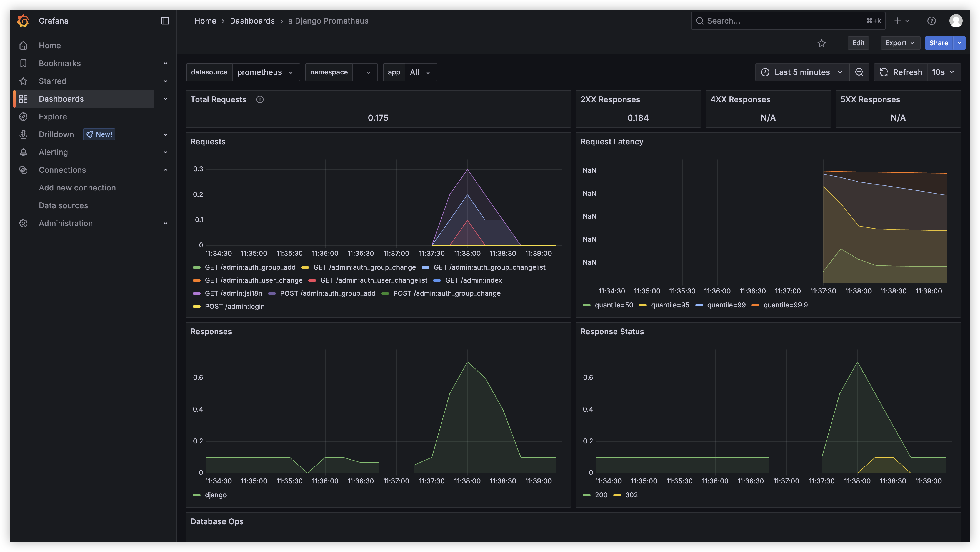Screen dimensions: 980x552
Task: Toggle the django legend series
Action: [x=216, y=495]
